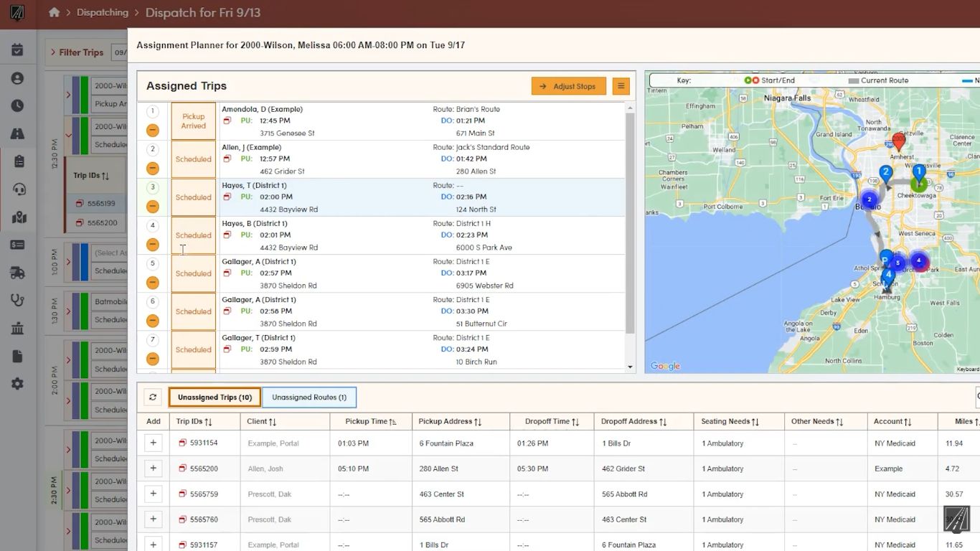Viewport: 980px width, 551px height.
Task: Refresh the unassigned trips list
Action: click(x=152, y=397)
